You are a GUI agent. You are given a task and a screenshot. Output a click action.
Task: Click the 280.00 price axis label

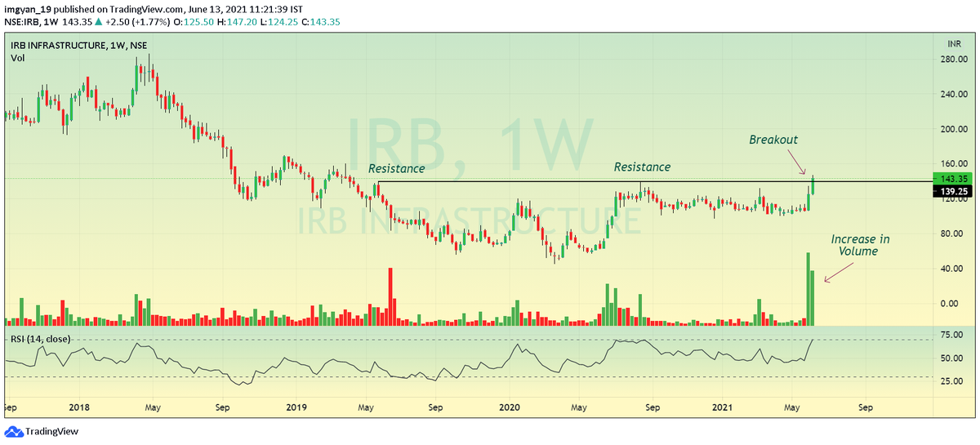coord(954,60)
